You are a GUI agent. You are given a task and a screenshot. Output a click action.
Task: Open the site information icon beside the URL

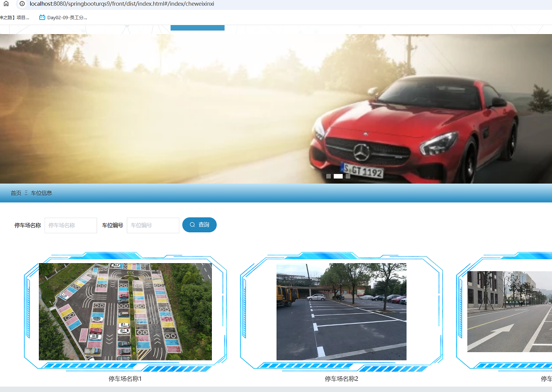click(x=22, y=4)
